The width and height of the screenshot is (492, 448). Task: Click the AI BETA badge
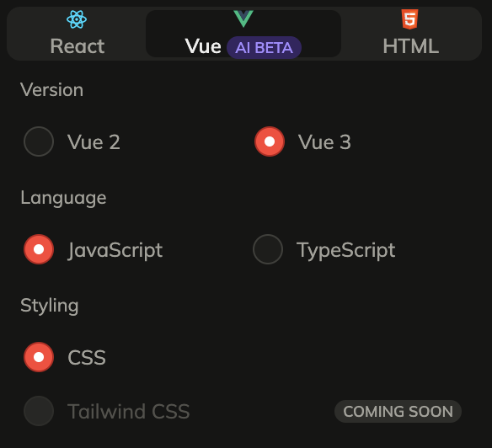point(264,48)
